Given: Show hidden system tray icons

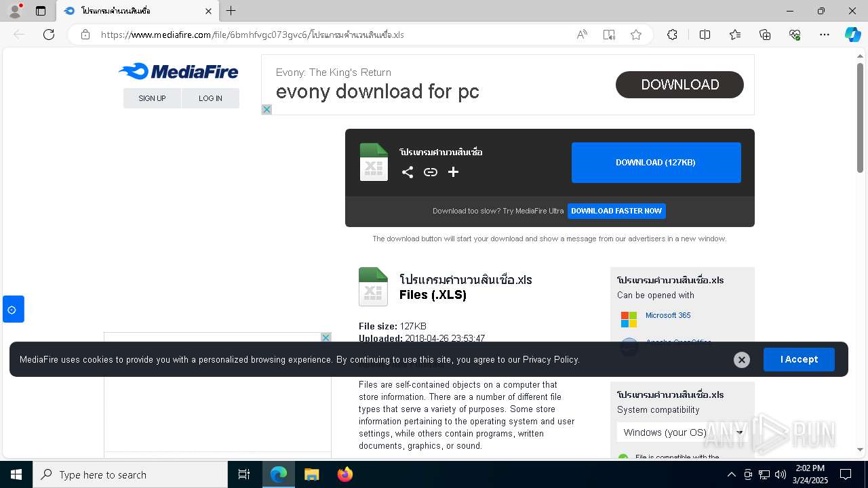Looking at the screenshot, I should [731, 474].
